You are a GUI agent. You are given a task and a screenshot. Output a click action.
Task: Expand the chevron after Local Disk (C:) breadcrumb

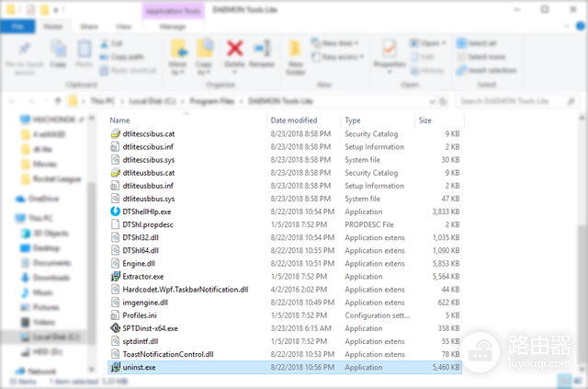coord(182,101)
